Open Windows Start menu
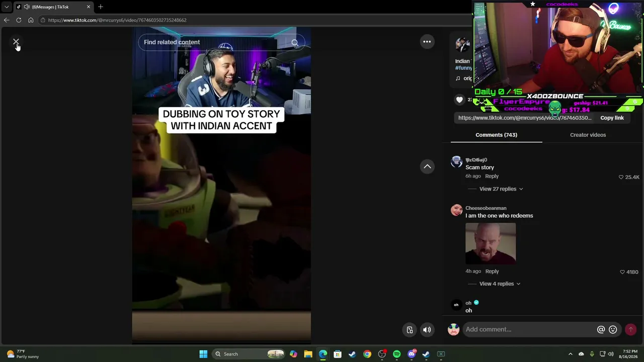The height and width of the screenshot is (362, 644). pos(203,354)
